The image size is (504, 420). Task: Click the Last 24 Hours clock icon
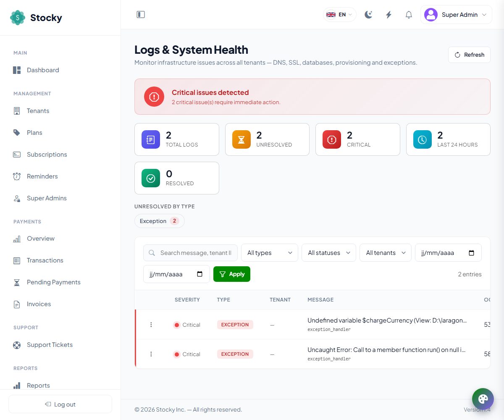point(423,139)
